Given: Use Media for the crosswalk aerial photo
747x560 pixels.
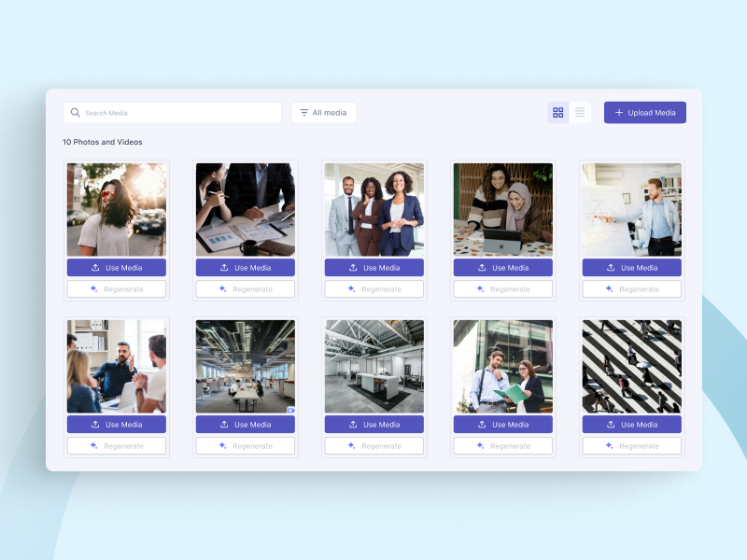Looking at the screenshot, I should pos(631,425).
